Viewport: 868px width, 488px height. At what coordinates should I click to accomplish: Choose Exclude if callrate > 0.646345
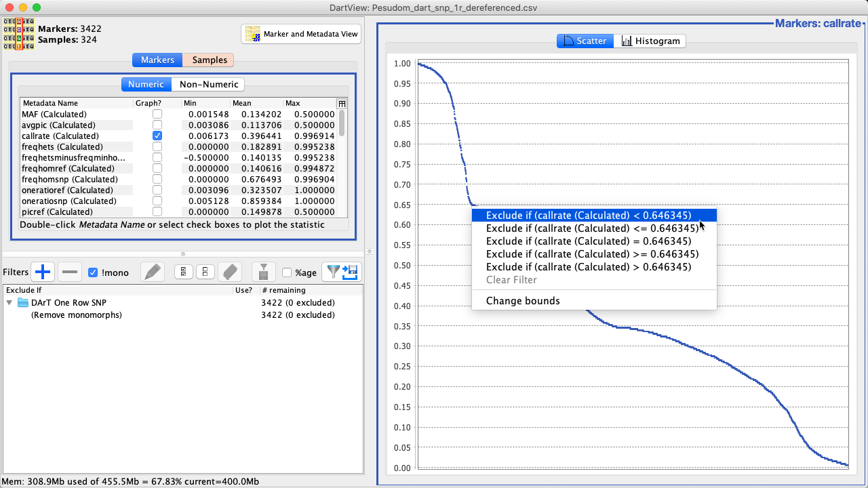(x=594, y=267)
